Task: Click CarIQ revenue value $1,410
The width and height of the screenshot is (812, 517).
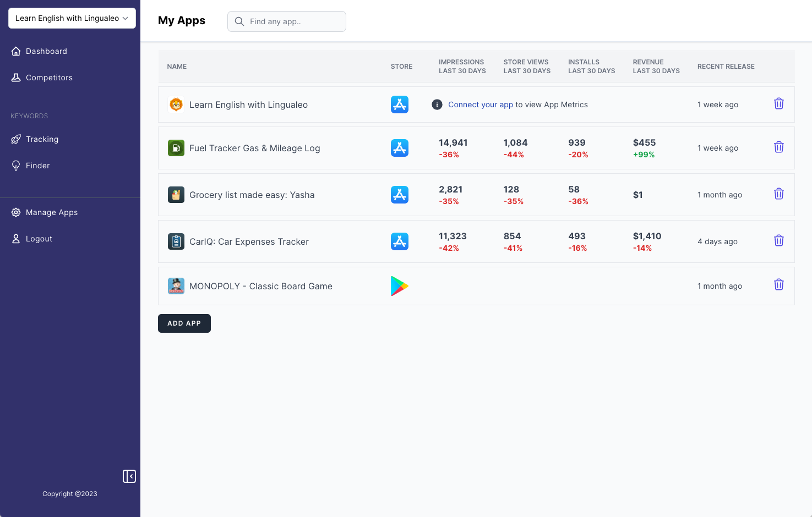Action: pyautogui.click(x=647, y=236)
